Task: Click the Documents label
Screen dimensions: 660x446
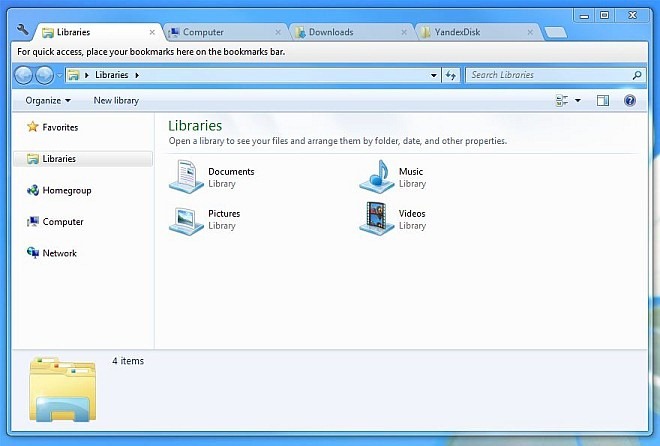Action: pyautogui.click(x=231, y=172)
